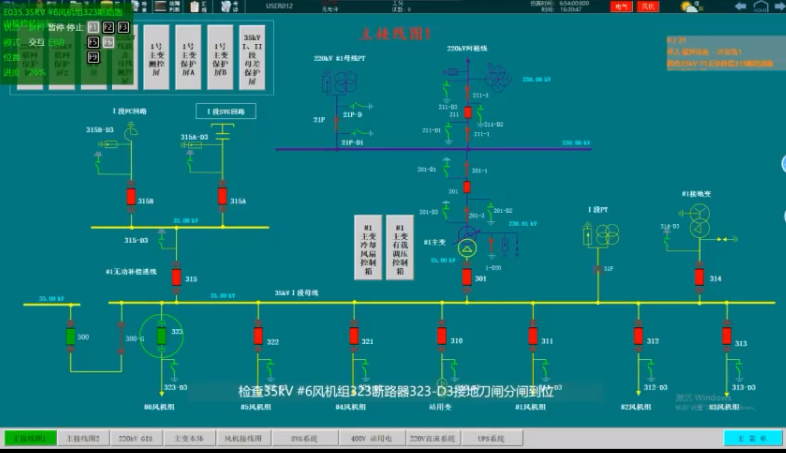Click the #1无功补偿进线 label
Viewport: 786px width, 453px height.
[131, 272]
